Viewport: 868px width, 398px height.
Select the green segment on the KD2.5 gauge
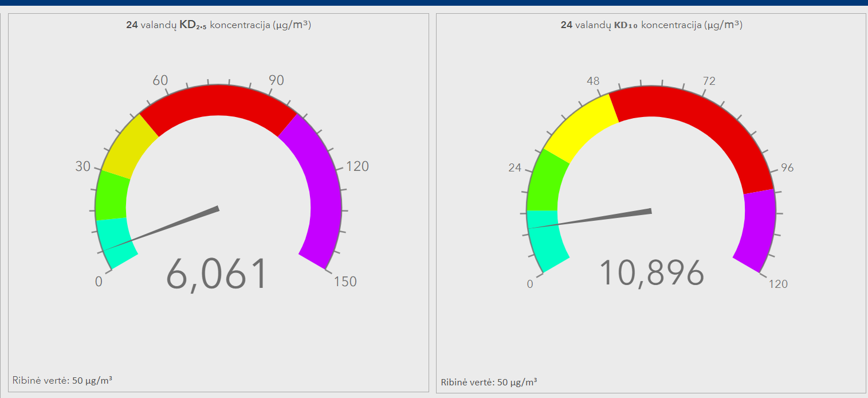coord(111,195)
